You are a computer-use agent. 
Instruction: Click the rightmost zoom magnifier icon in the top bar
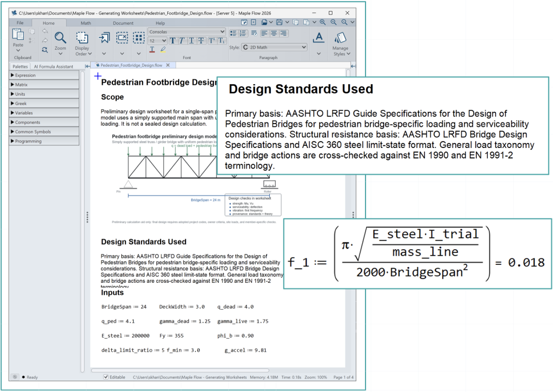pos(344,22)
